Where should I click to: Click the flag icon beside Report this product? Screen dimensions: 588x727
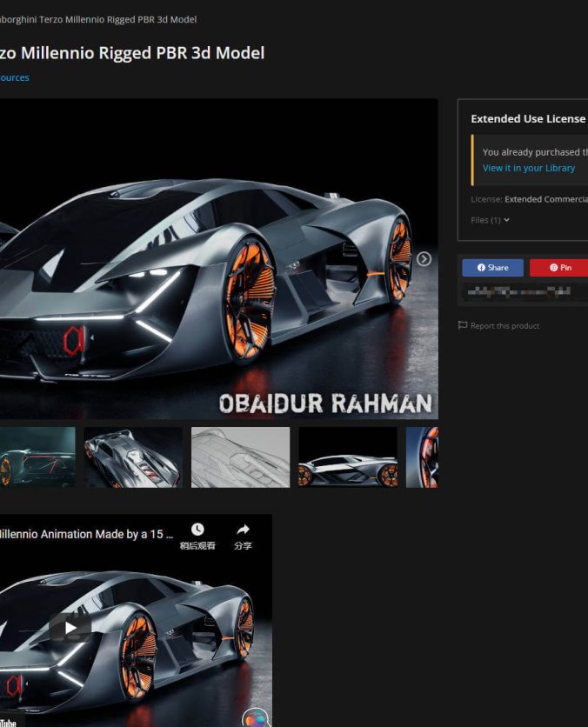[x=463, y=326]
